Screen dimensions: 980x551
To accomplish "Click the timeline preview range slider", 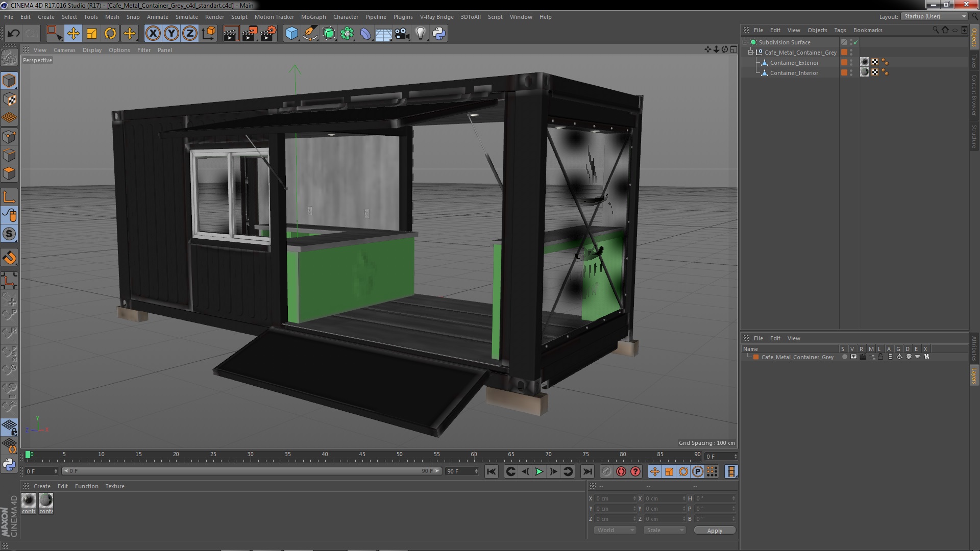I will (251, 471).
